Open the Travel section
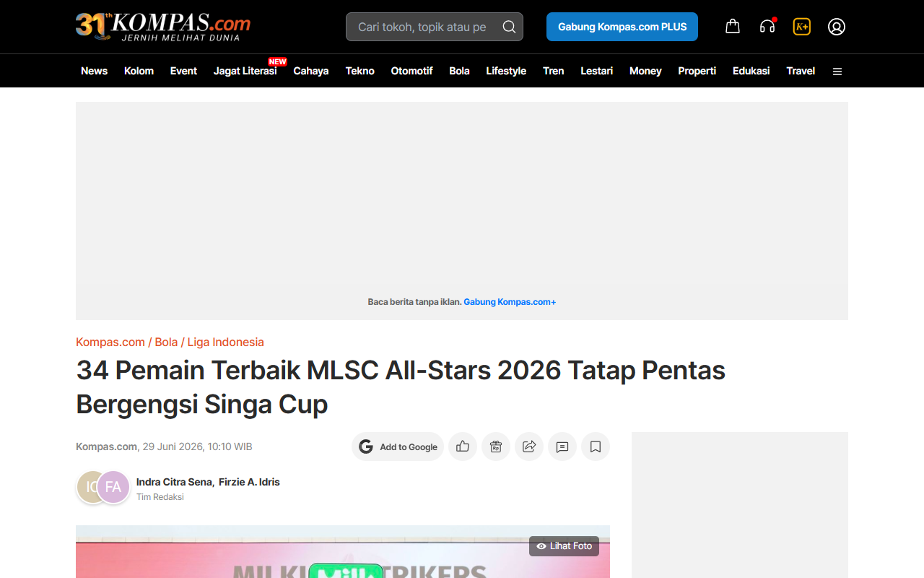924x578 pixels. tap(801, 71)
